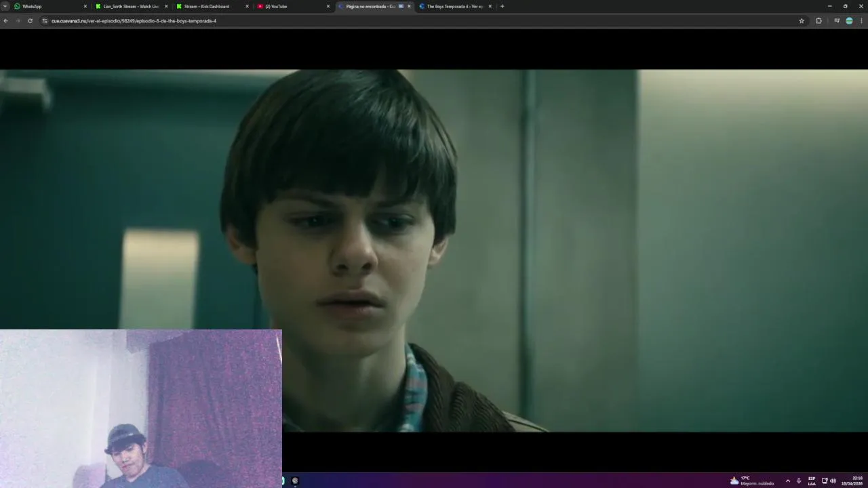Go back to previous page

click(x=5, y=21)
